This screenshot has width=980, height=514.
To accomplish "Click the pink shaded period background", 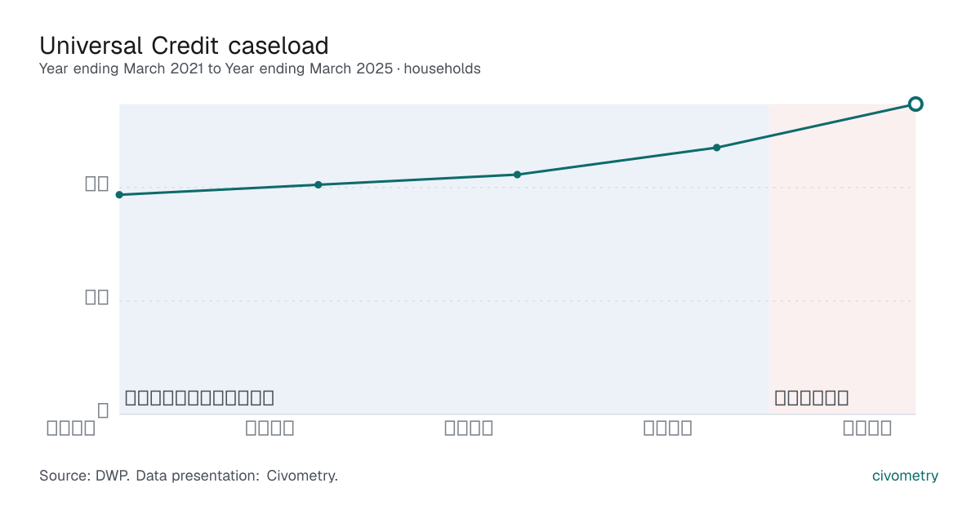I will tap(842, 259).
